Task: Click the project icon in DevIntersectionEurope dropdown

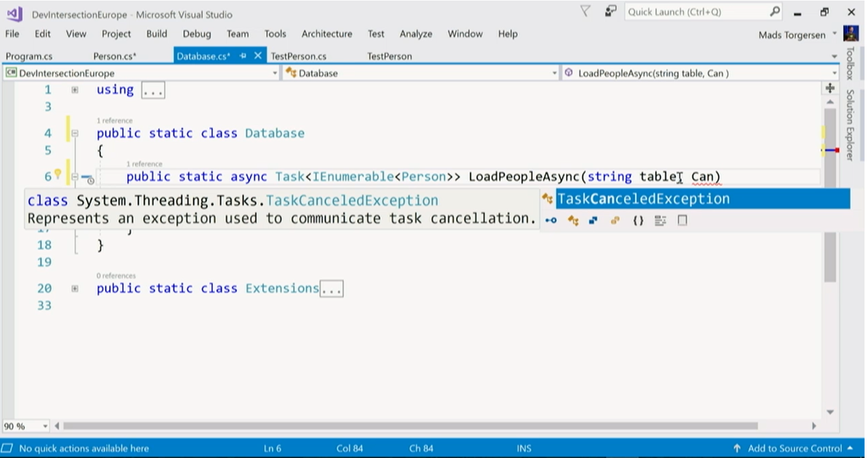Action: pyautogui.click(x=11, y=73)
